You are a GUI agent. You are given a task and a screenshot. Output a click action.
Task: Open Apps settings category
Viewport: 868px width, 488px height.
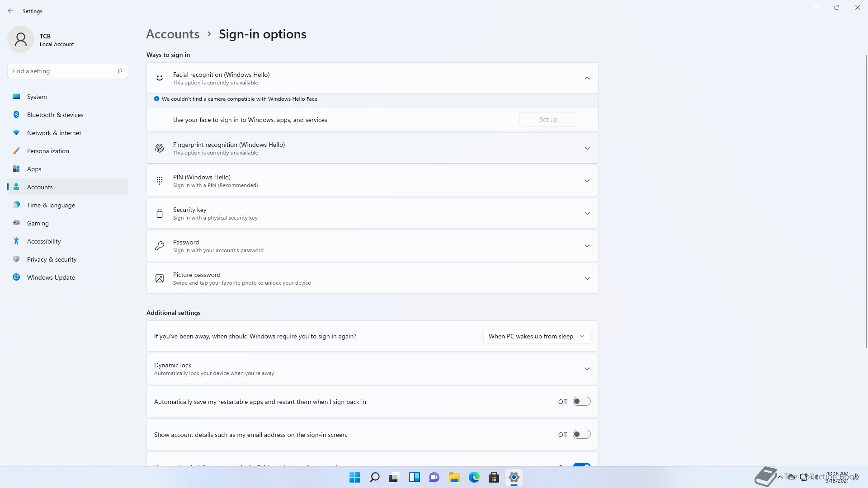68,169
